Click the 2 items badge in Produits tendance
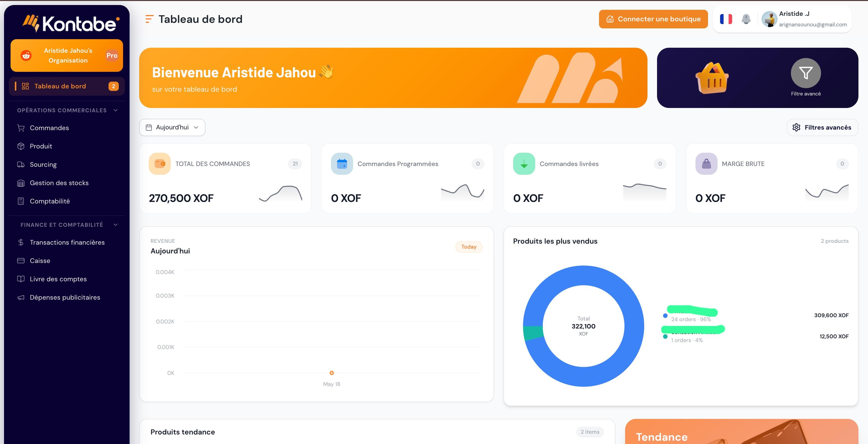 point(590,432)
